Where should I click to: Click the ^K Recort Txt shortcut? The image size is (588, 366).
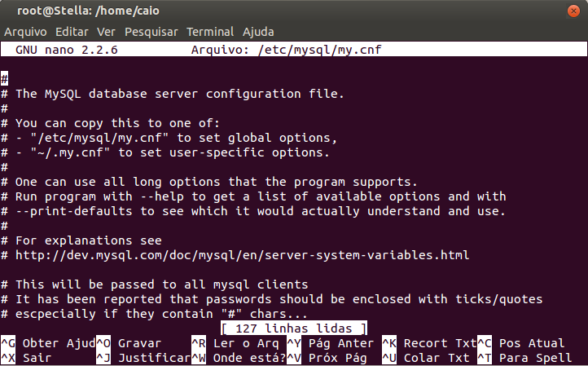pyautogui.click(x=429, y=343)
